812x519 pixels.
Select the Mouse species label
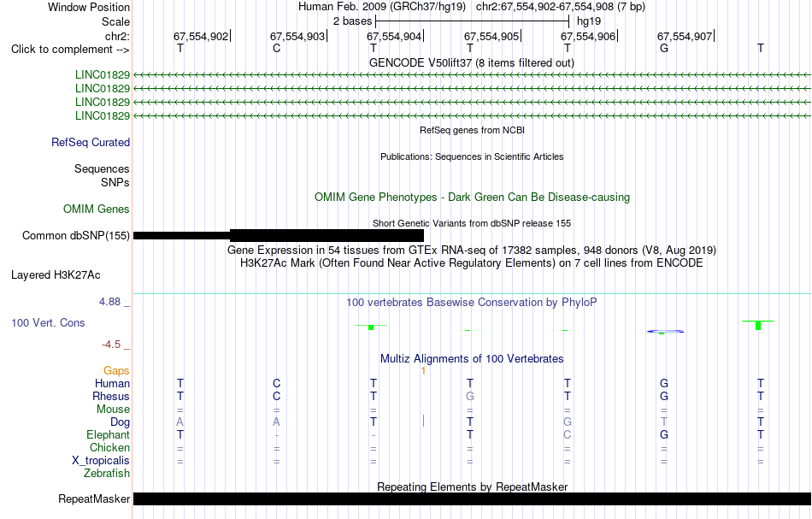pos(113,410)
